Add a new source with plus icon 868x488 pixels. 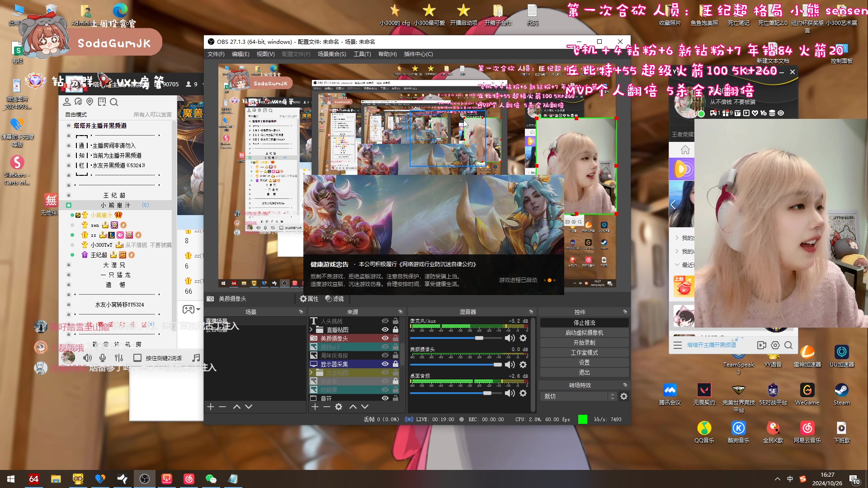pyautogui.click(x=315, y=407)
